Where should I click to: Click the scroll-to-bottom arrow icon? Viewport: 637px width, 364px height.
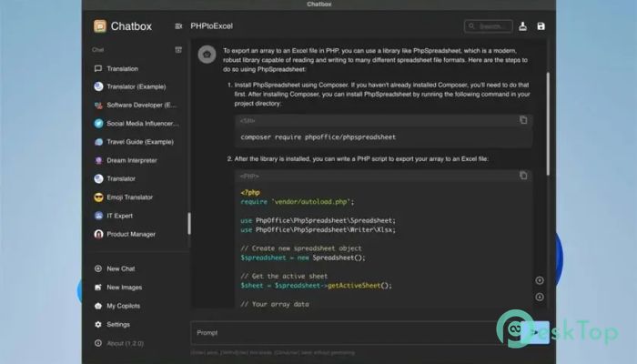point(540,297)
